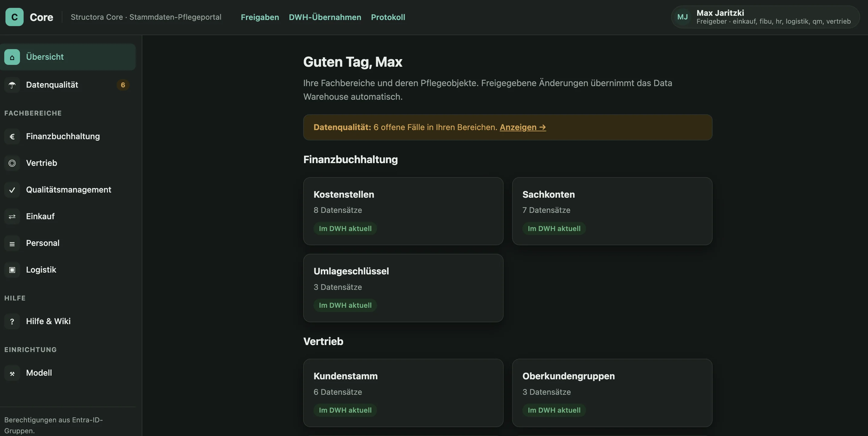This screenshot has height=436, width=868.
Task: Click the Core logo icon
Action: pos(15,17)
